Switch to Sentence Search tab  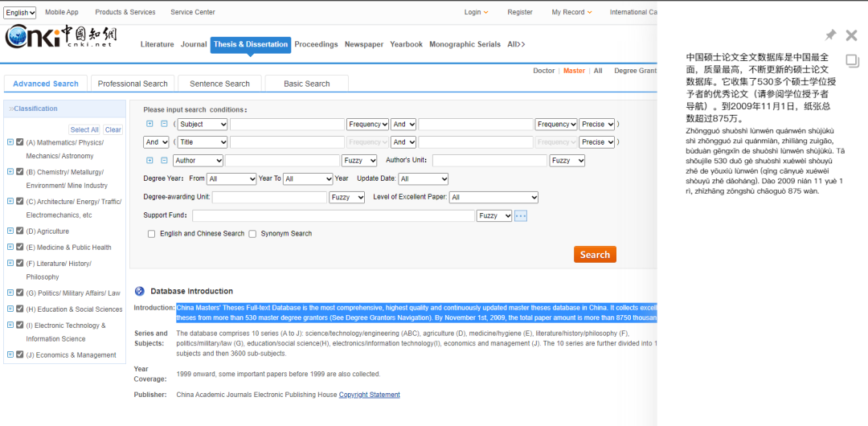point(219,84)
